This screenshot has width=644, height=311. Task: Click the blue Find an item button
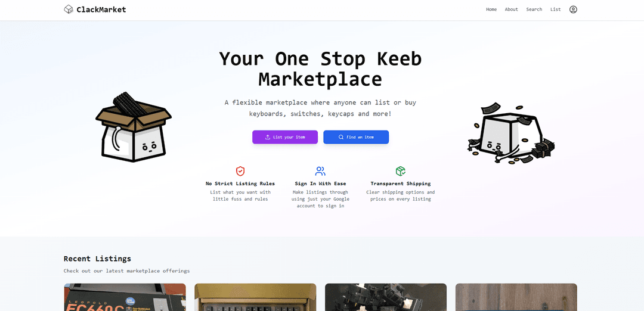pyautogui.click(x=356, y=137)
